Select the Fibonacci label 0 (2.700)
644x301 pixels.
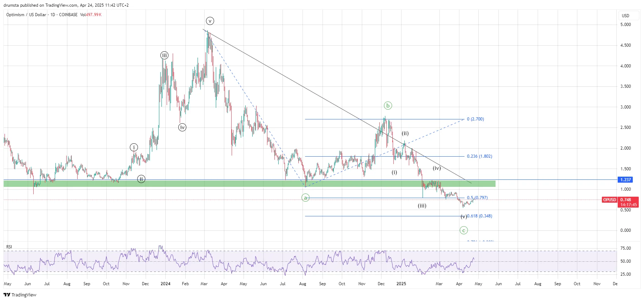476,119
